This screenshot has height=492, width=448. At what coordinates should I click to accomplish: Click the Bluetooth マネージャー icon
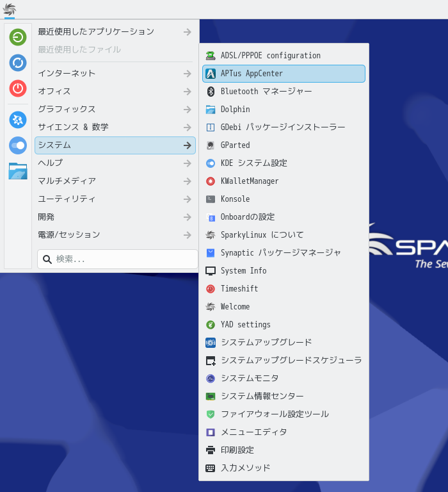pyautogui.click(x=211, y=92)
